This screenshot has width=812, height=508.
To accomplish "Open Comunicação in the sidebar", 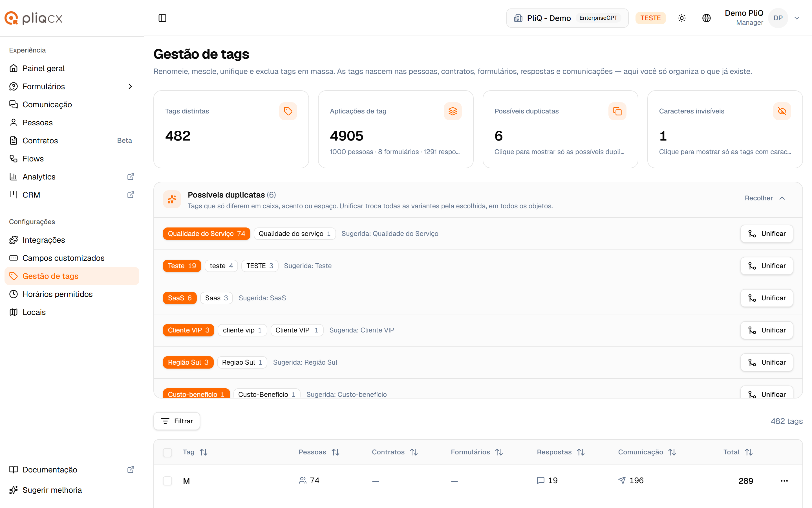I will pos(72,104).
